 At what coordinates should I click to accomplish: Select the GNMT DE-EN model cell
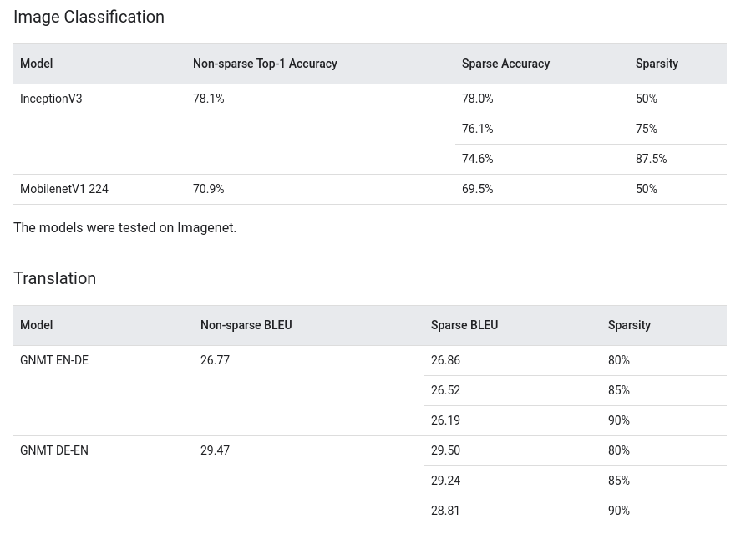[x=54, y=450]
